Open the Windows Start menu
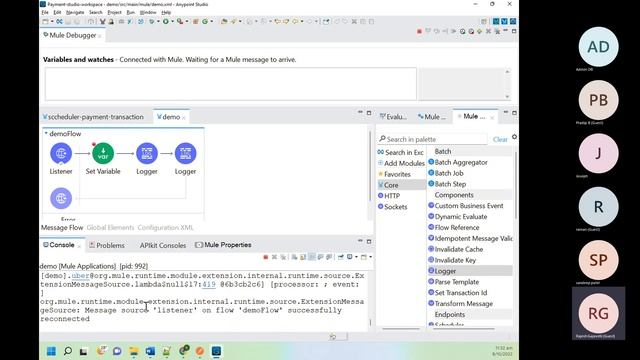The width and height of the screenshot is (640, 360). point(51,351)
